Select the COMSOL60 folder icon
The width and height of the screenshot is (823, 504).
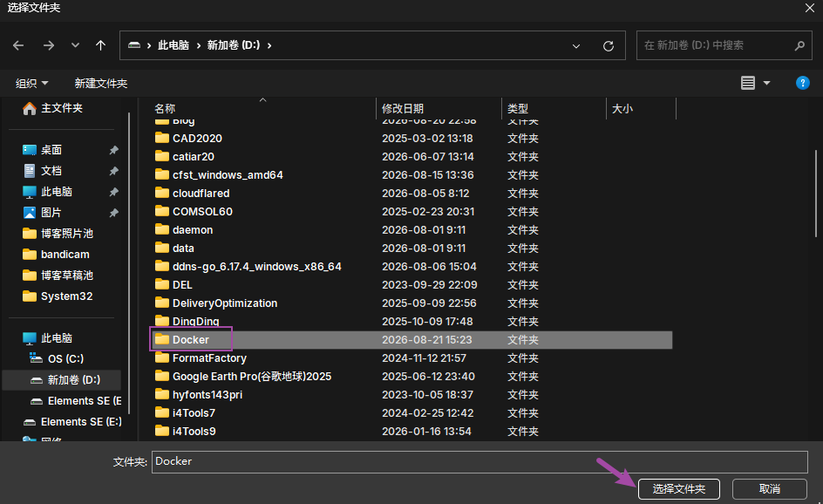point(162,212)
